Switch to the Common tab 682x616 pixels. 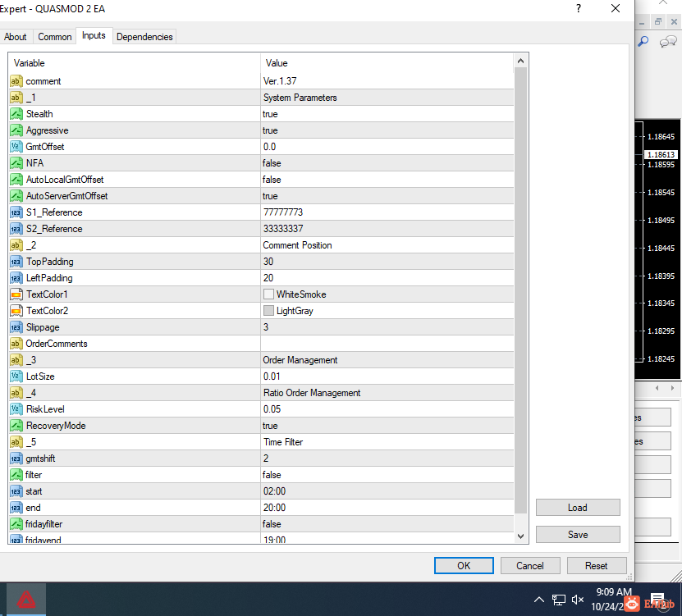[x=55, y=37]
